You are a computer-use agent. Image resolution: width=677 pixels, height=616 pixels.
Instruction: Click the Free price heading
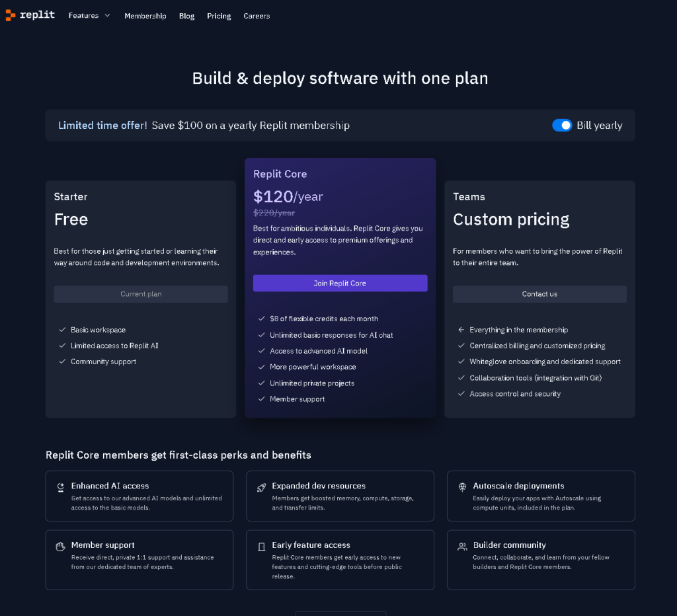[71, 219]
